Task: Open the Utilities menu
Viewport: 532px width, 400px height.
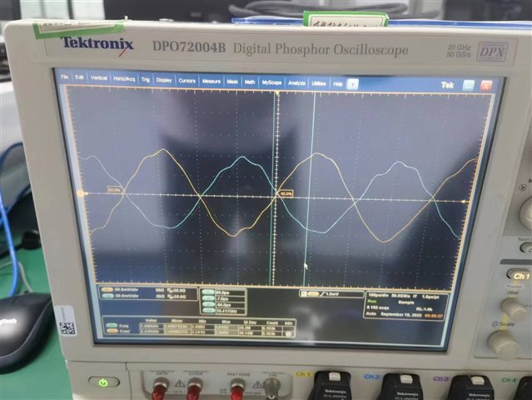Action: coord(319,83)
